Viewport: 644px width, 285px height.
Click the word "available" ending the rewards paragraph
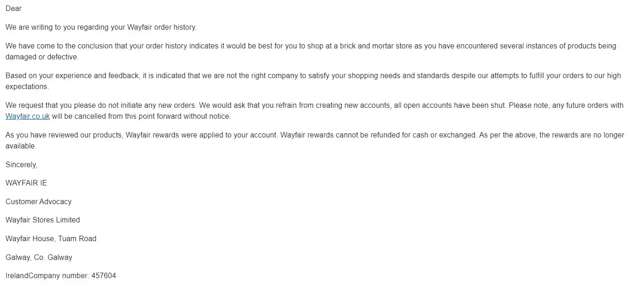pyautogui.click(x=21, y=146)
